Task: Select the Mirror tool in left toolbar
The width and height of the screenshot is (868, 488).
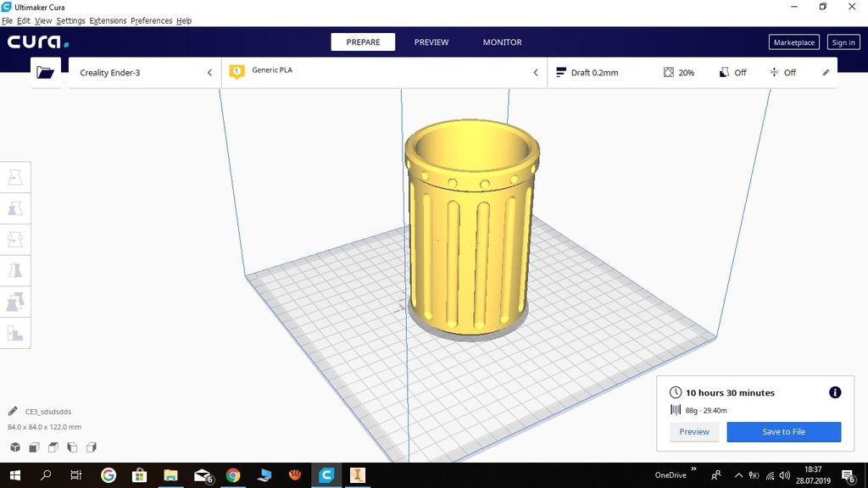Action: (15, 270)
